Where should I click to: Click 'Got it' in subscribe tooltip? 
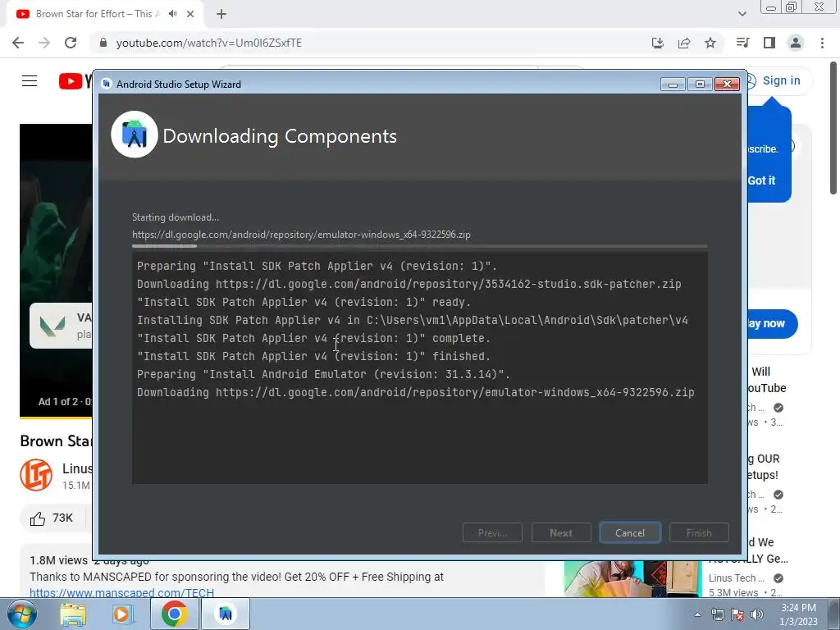click(761, 180)
